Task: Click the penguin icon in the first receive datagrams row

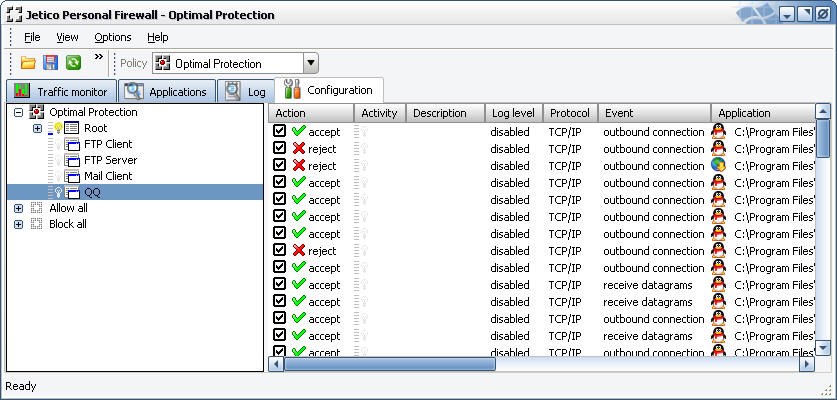Action: pyautogui.click(x=718, y=285)
